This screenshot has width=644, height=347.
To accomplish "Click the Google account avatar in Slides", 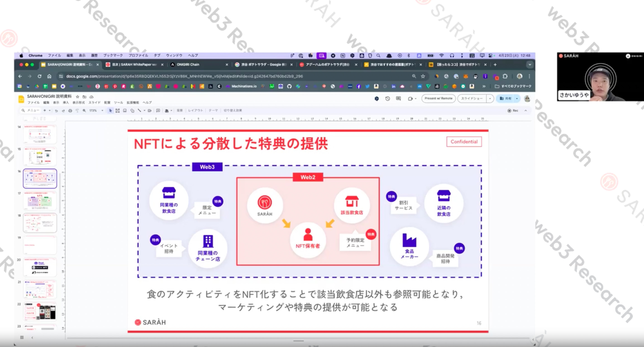I will (527, 98).
